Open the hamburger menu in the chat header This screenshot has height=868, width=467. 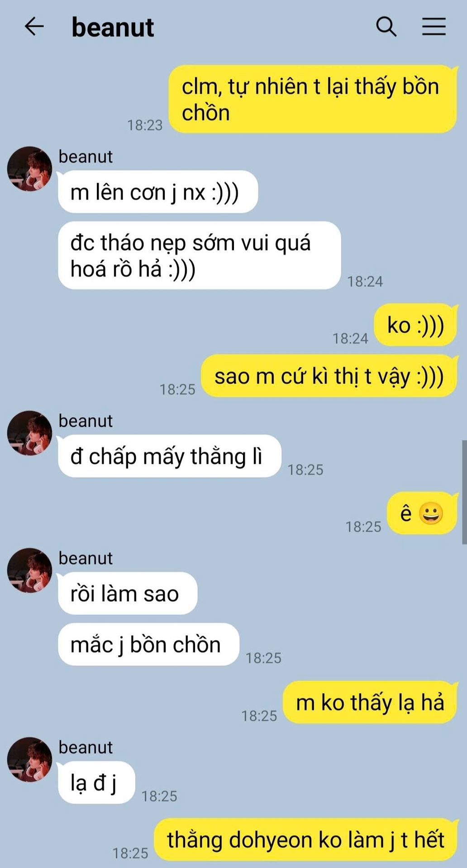coord(434,27)
